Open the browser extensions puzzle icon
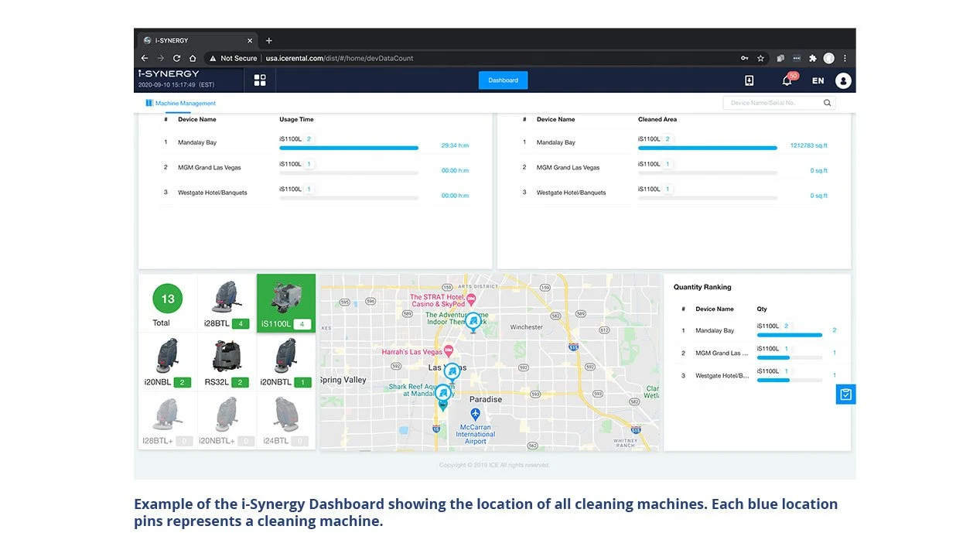 point(812,58)
